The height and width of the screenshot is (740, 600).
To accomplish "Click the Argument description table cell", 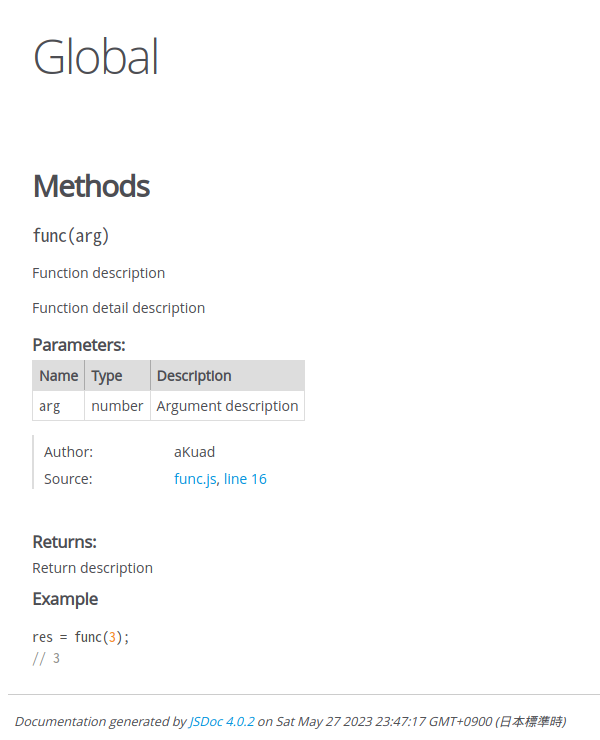I will pyautogui.click(x=227, y=406).
